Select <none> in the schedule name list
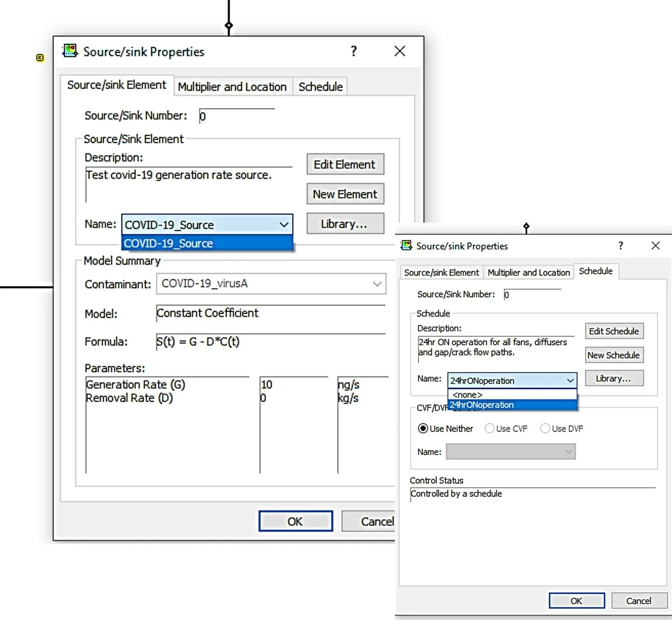 [467, 394]
